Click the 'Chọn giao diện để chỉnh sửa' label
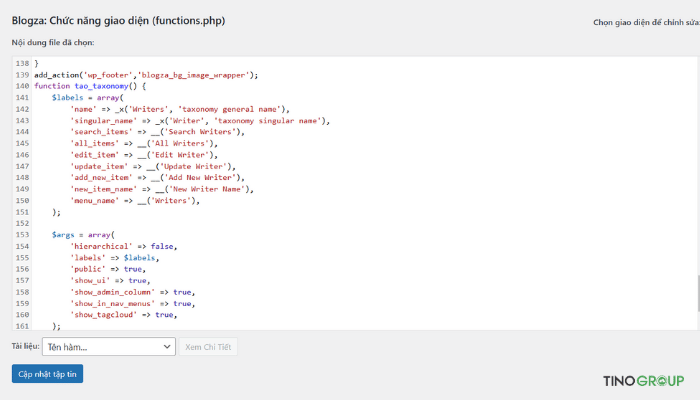The image size is (700, 400). [x=645, y=21]
